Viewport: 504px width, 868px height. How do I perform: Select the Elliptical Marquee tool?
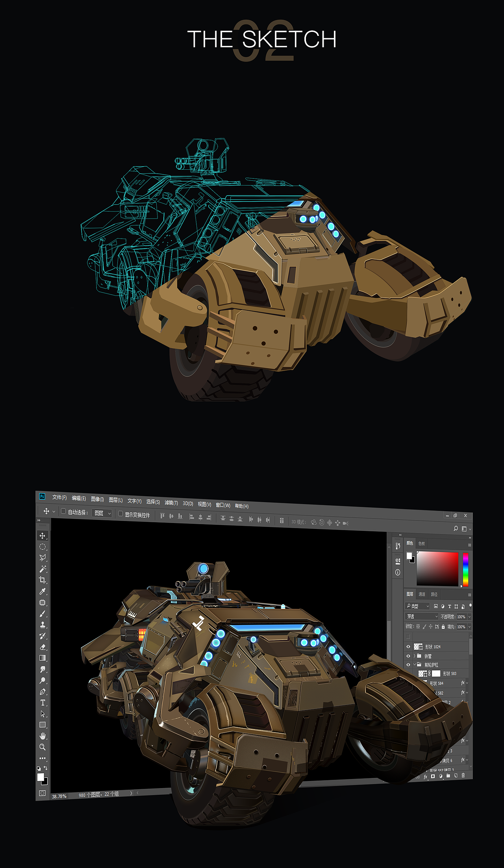[43, 547]
